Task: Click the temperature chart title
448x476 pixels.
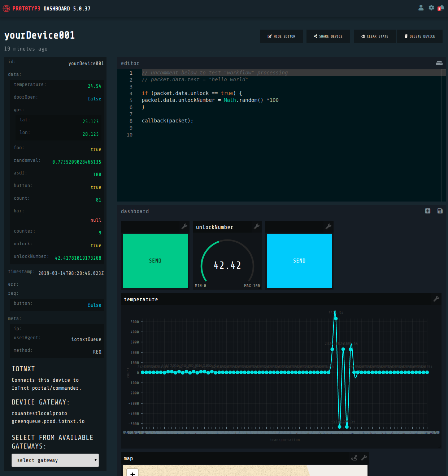Action: coord(141,299)
